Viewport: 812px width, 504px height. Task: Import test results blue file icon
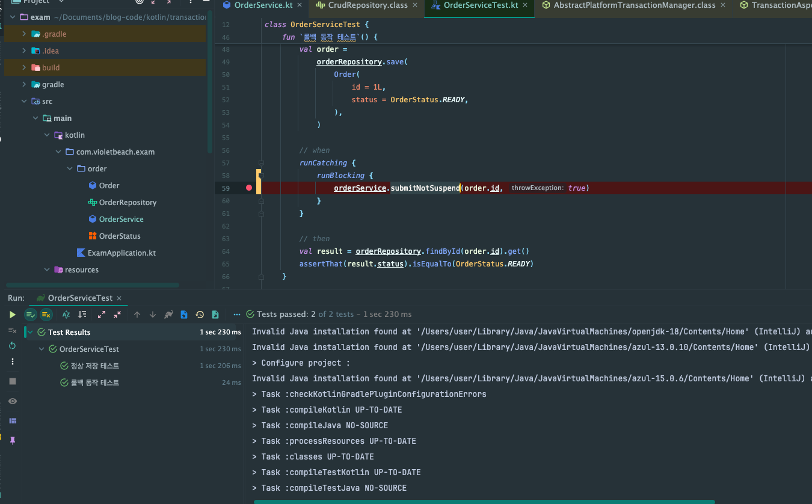click(x=184, y=315)
